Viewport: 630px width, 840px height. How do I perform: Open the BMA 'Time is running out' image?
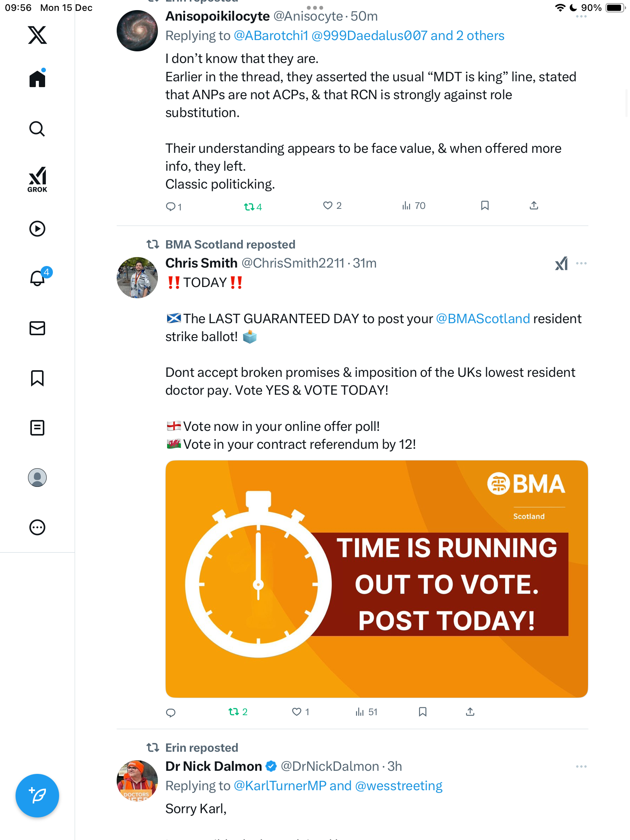[376, 579]
